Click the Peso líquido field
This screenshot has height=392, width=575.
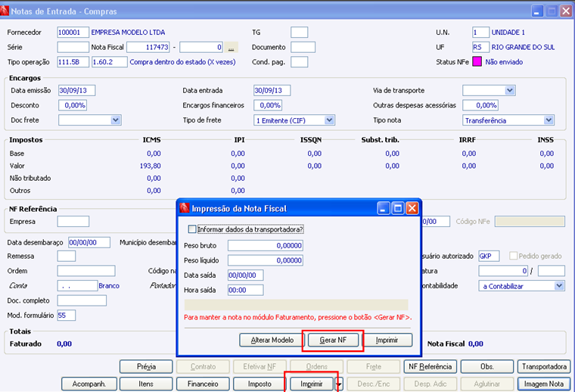click(266, 260)
